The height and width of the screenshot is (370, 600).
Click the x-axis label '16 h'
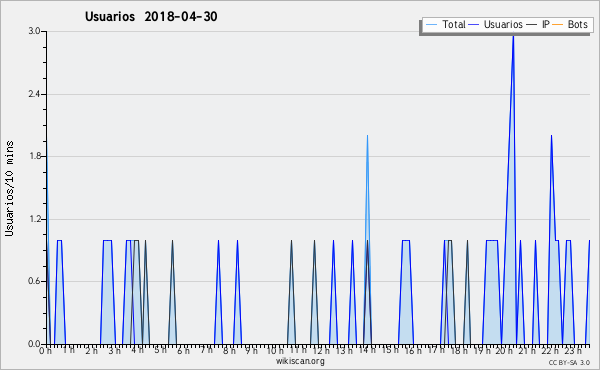413,351
